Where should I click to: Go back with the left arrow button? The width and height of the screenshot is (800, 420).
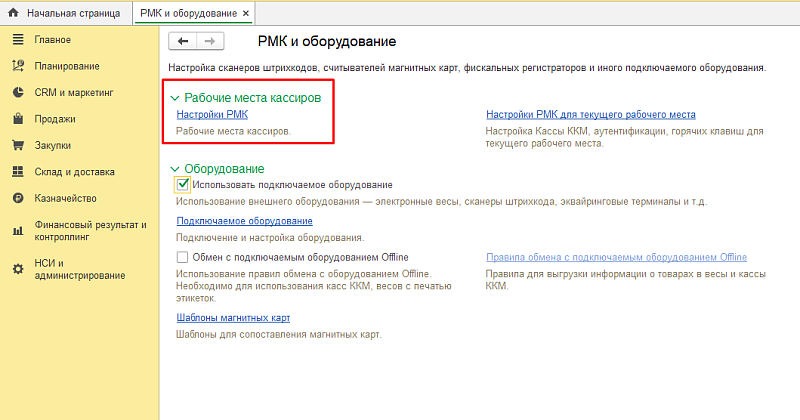click(x=183, y=41)
